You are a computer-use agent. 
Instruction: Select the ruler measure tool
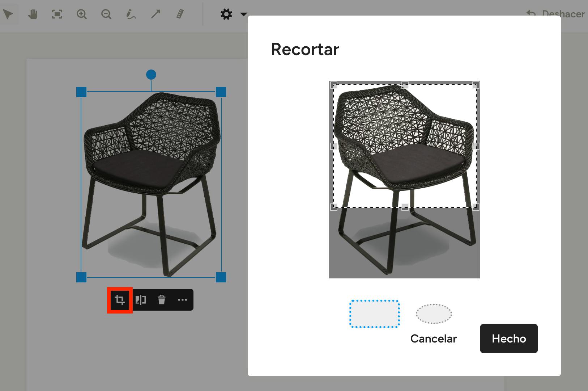[180, 14]
